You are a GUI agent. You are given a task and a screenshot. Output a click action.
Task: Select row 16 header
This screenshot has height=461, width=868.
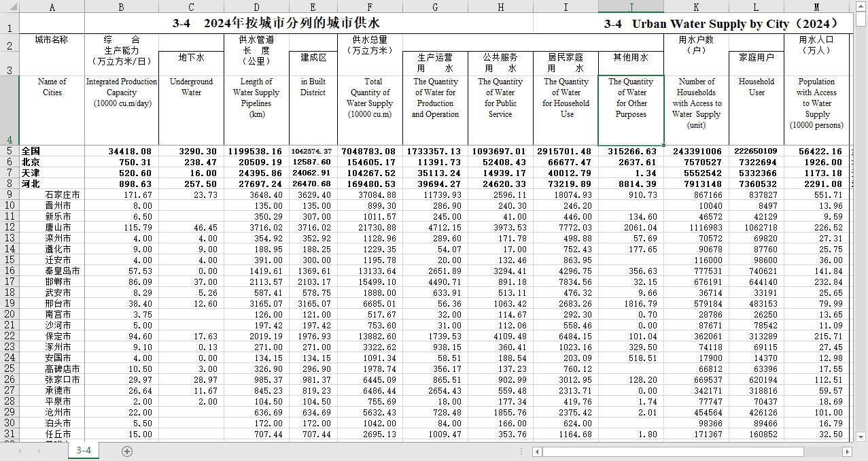(10, 271)
